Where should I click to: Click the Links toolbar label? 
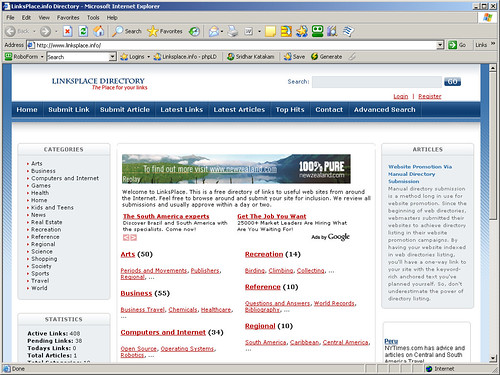point(481,45)
